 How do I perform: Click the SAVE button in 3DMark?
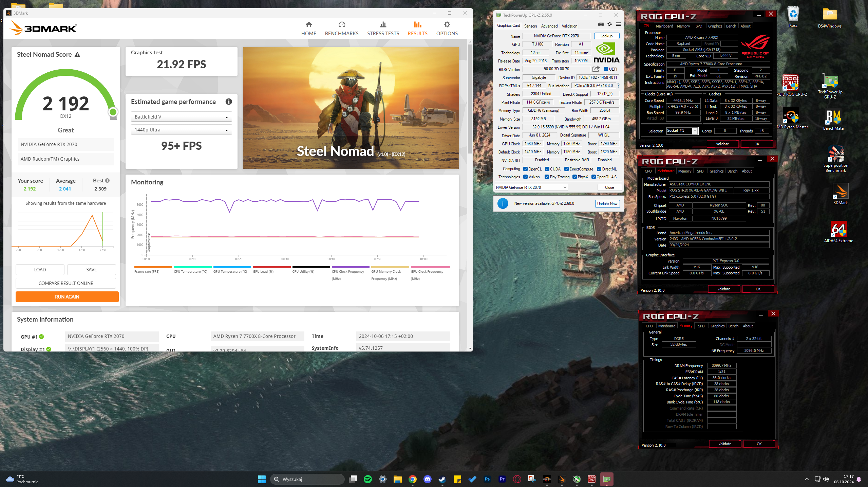(x=91, y=270)
